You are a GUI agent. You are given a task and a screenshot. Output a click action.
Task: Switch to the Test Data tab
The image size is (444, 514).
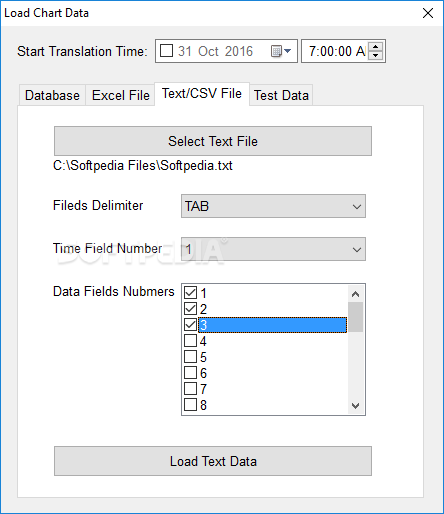pyautogui.click(x=281, y=95)
